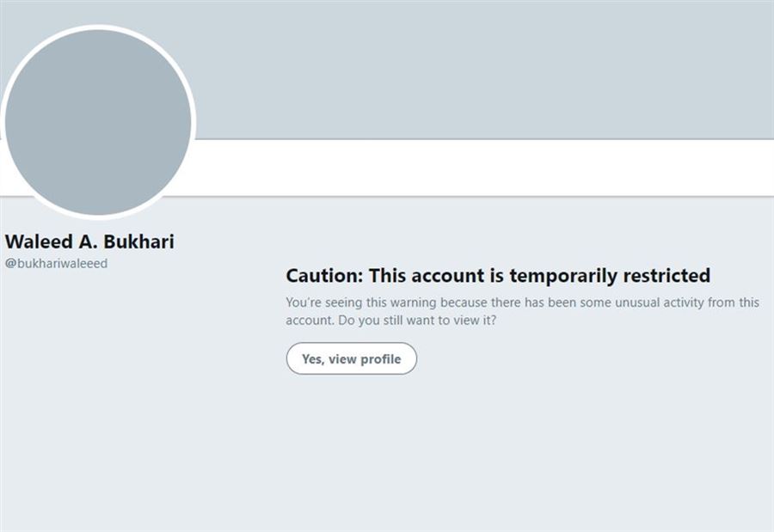Click the "Yes, view profile" button
The height and width of the screenshot is (532, 774).
tap(351, 359)
